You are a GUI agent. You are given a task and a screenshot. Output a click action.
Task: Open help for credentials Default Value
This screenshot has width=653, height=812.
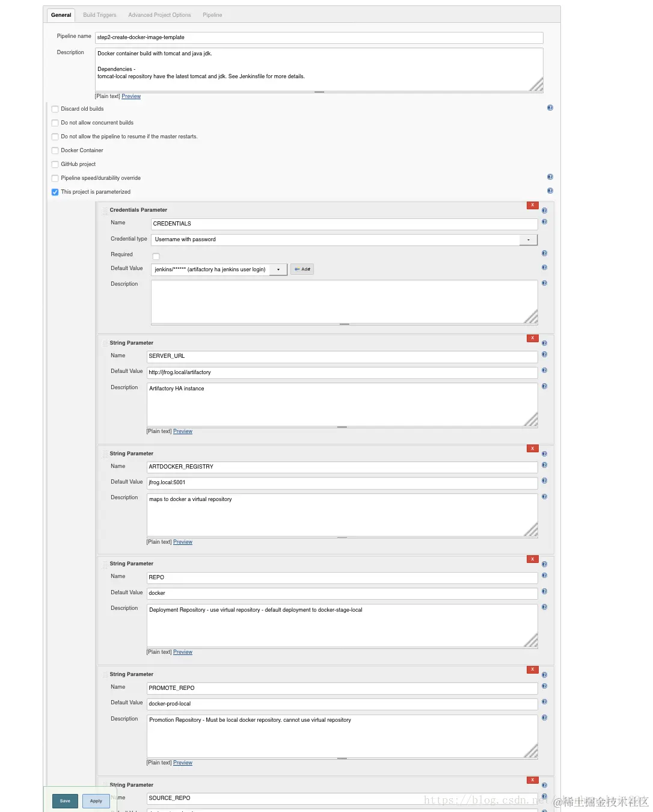pyautogui.click(x=544, y=268)
